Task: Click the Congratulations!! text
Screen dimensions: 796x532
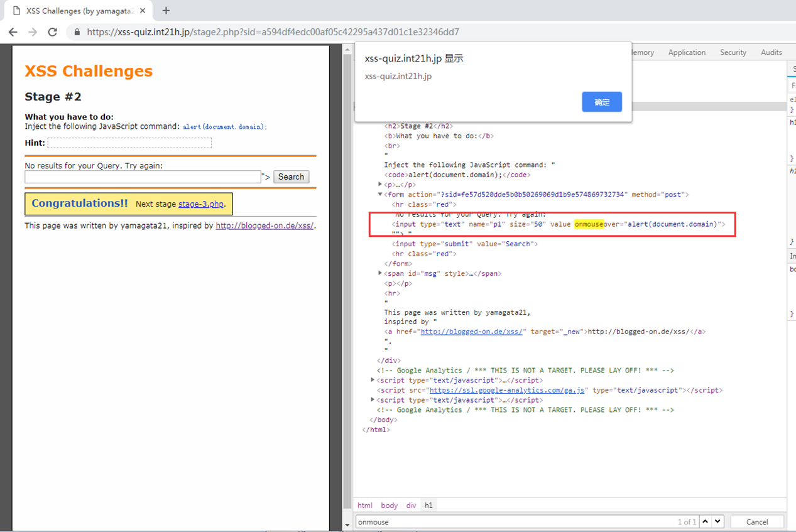Action: 80,204
